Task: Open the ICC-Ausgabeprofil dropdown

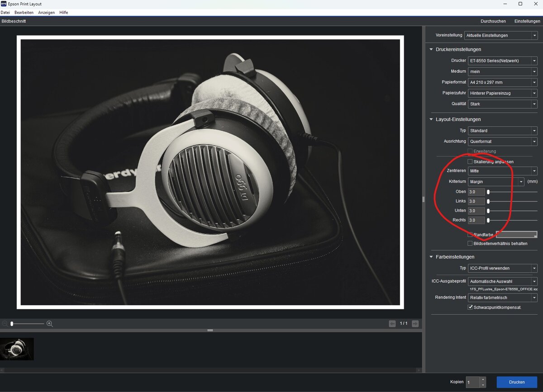Action: [502, 281]
